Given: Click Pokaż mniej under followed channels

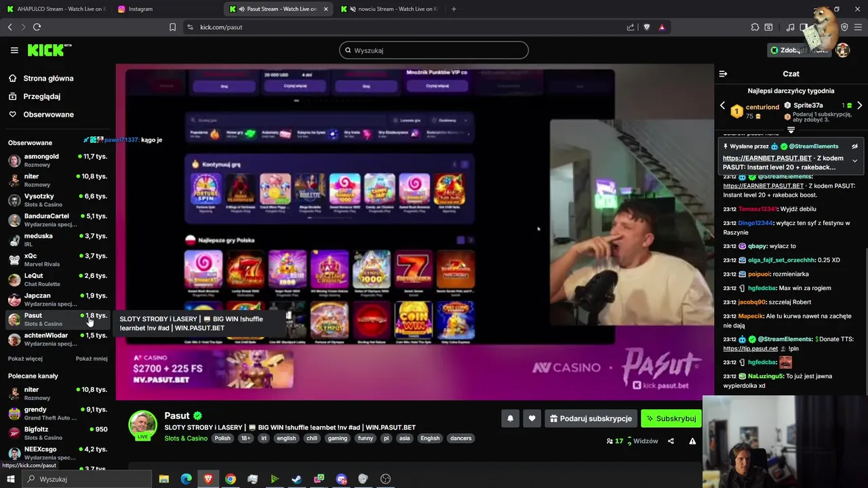Looking at the screenshot, I should tap(92, 359).
